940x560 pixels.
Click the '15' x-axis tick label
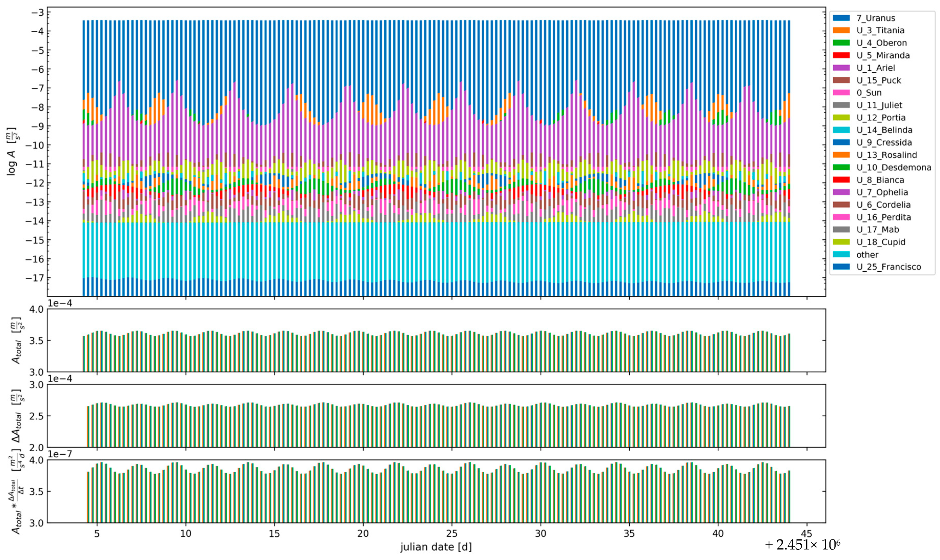pos(274,533)
